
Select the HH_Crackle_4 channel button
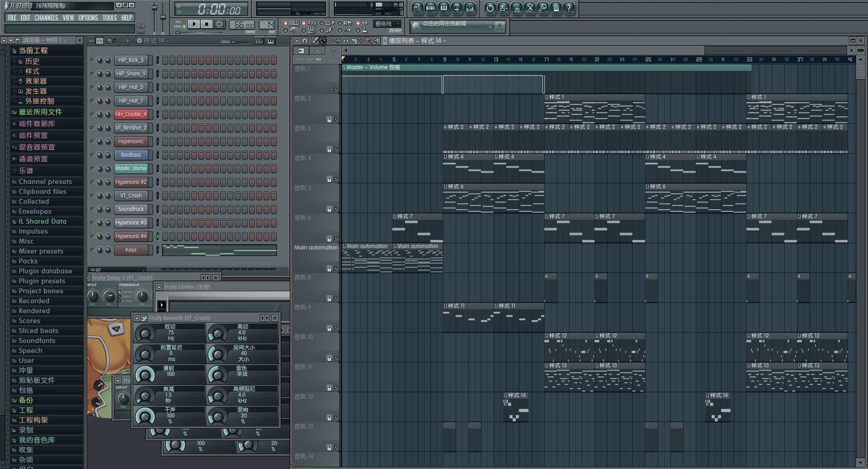[x=131, y=114]
